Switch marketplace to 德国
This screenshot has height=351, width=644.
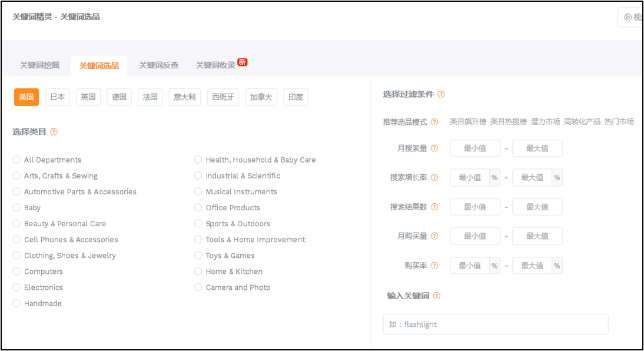pyautogui.click(x=119, y=97)
